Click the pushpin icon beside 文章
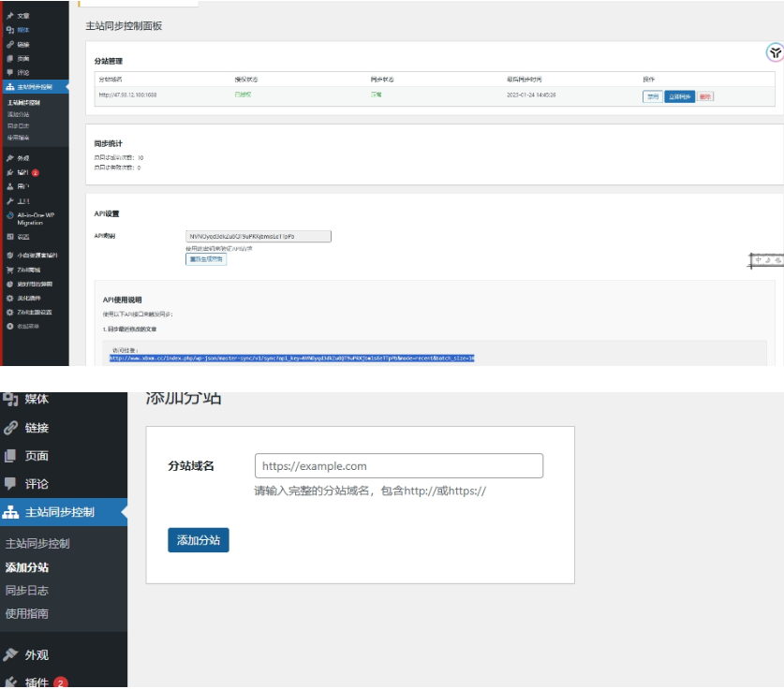 [x=9, y=16]
